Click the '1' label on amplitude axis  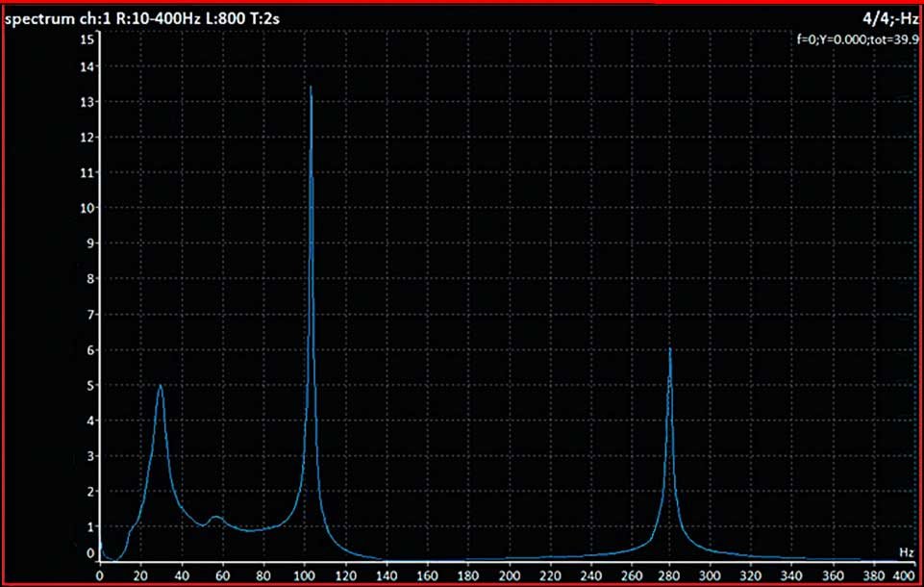90,527
